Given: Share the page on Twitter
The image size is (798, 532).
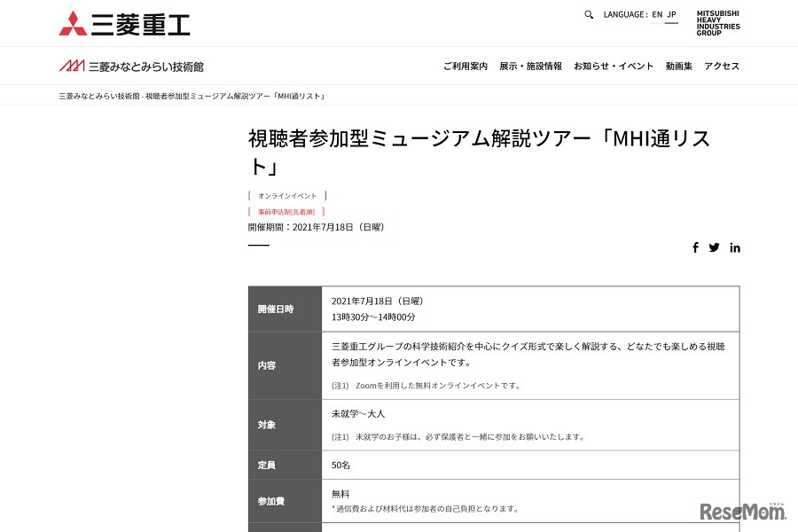Looking at the screenshot, I should click(715, 247).
